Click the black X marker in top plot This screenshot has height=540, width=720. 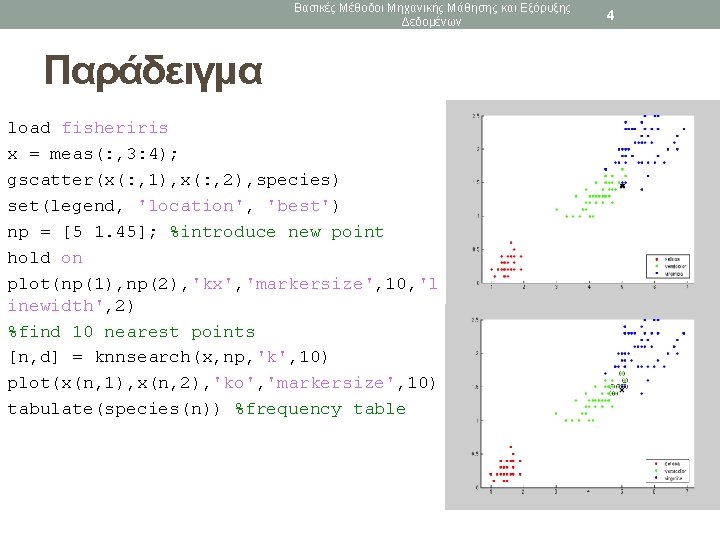[622, 185]
